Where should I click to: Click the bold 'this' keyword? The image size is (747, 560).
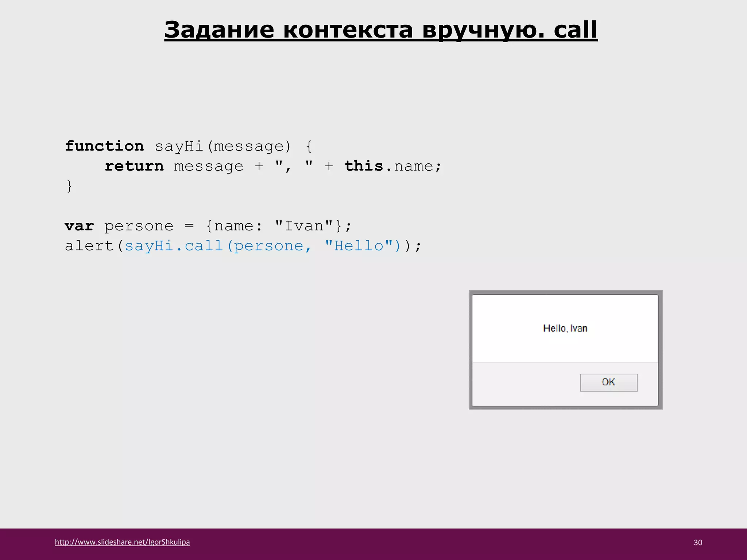[x=364, y=166]
